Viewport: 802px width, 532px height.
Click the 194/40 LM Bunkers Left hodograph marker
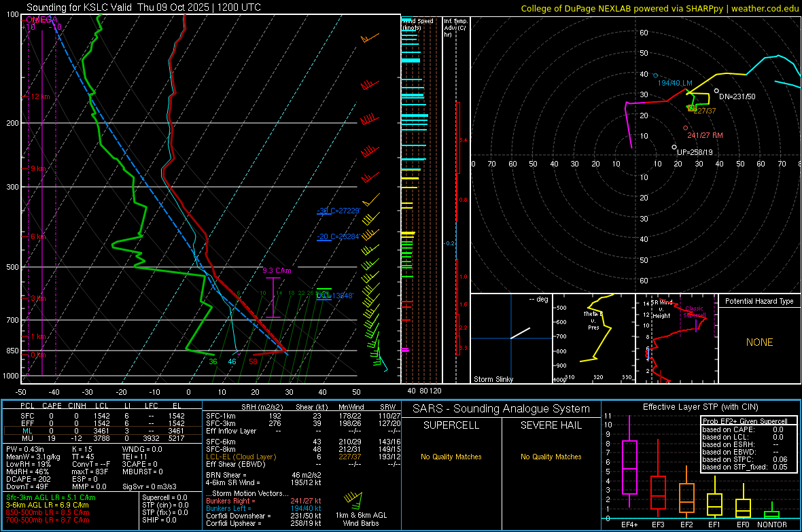coord(656,75)
